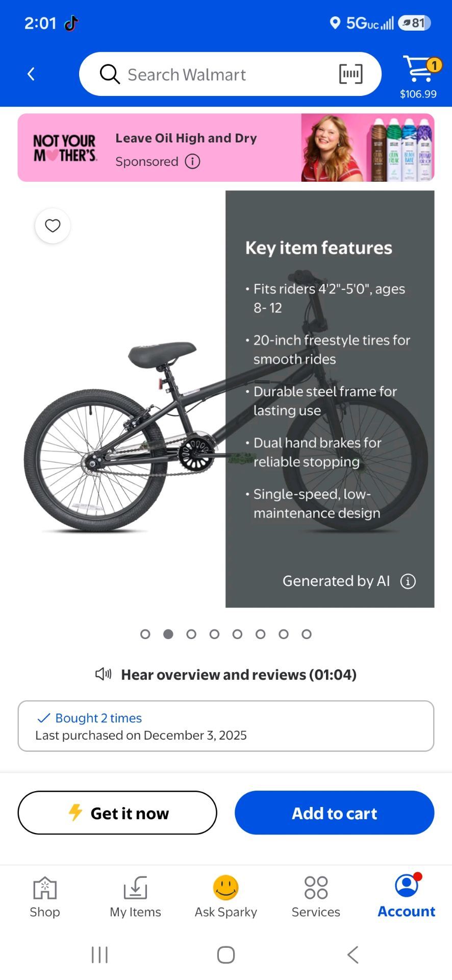Open Ask Sparky smiley assistant
The image size is (452, 980).
(226, 897)
